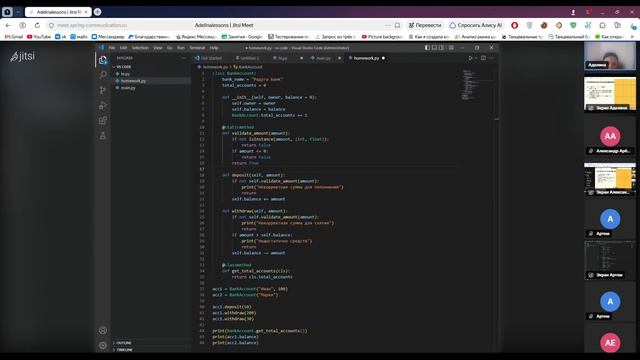
Task: Open the YouTube bookmark
Action: tap(39, 37)
